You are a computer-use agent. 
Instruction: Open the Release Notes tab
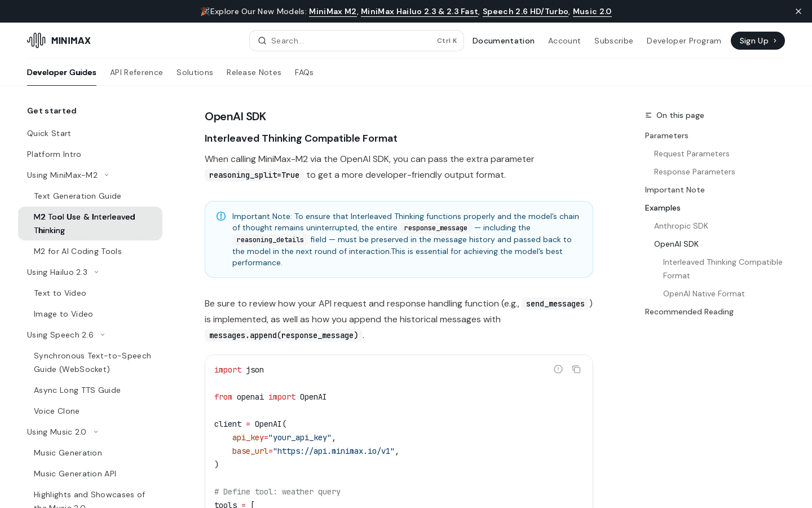tap(253, 72)
